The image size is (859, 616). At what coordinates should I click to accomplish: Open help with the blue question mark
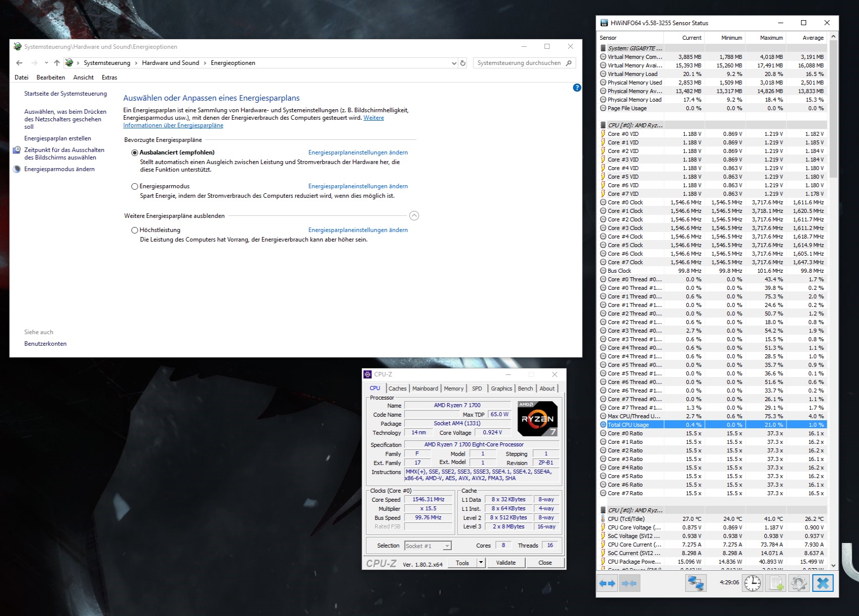coord(577,88)
